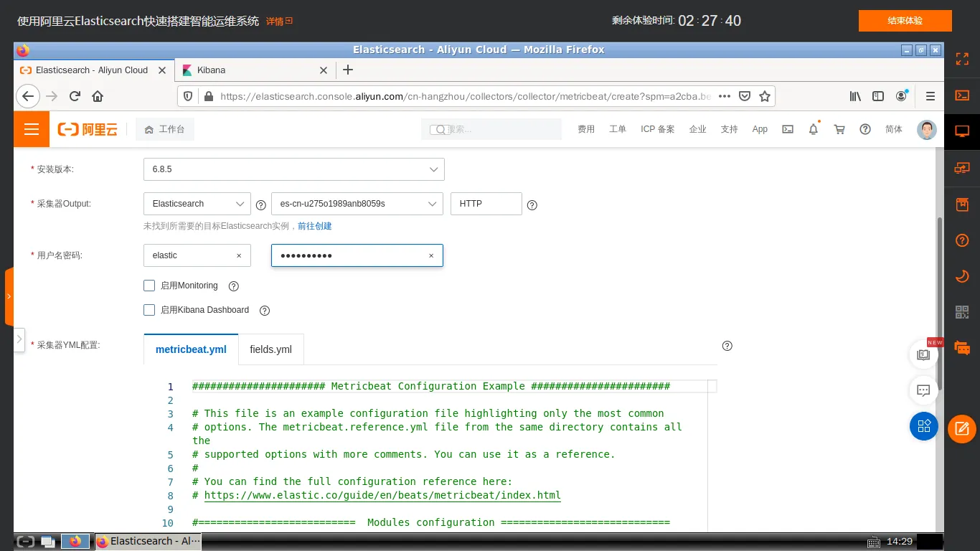Reload the current page
The width and height of the screenshot is (980, 551).
coord(75,96)
